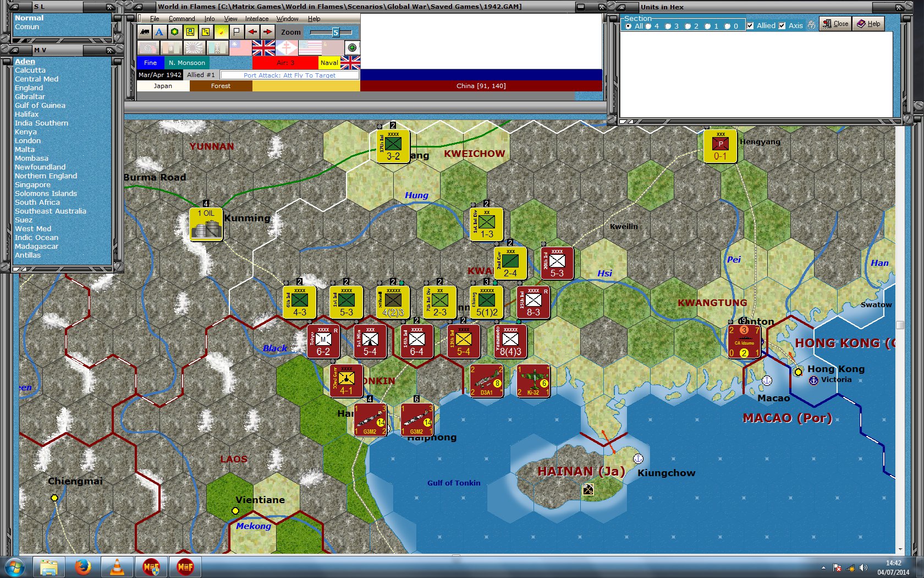The width and height of the screenshot is (924, 578).
Task: Disable the Axis checkbox
Action: 782,26
